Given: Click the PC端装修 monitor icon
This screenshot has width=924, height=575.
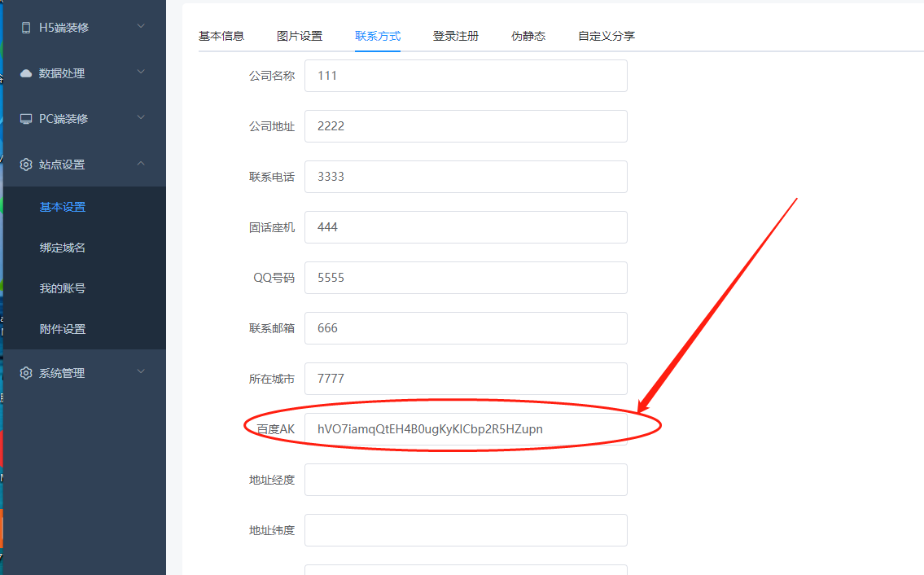Looking at the screenshot, I should pyautogui.click(x=26, y=119).
